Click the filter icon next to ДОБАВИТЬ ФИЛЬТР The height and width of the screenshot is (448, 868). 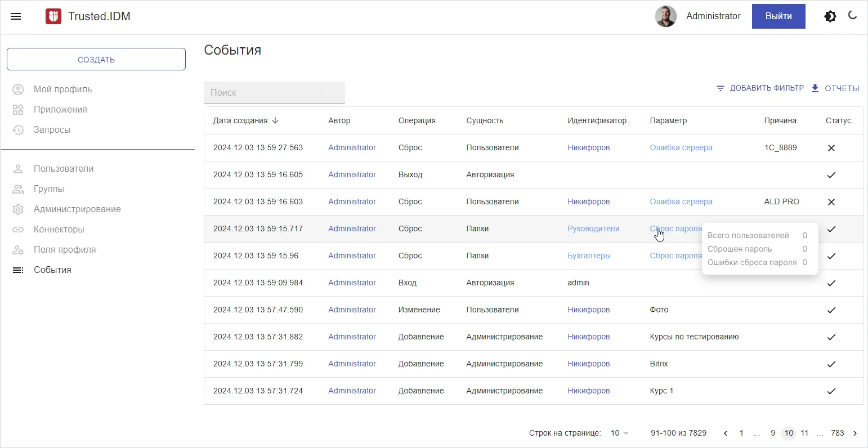coord(720,88)
